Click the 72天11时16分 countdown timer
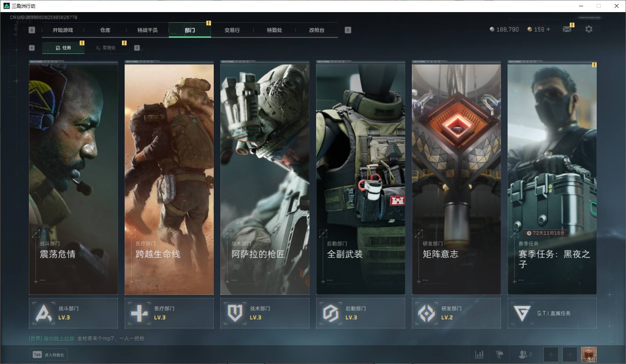Viewport: 626px width, 364px height. (546, 233)
